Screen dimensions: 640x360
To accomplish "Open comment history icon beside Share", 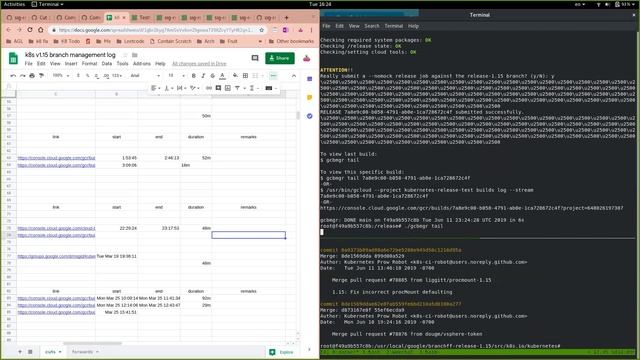I will tap(255, 58).
